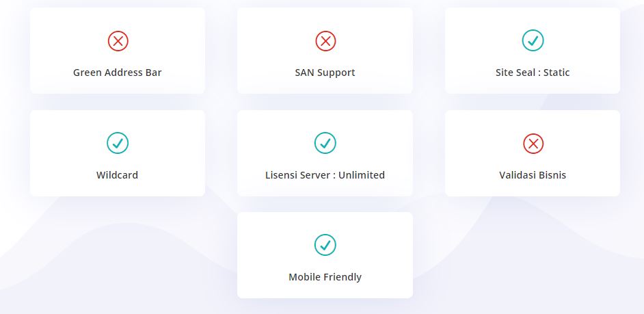
Task: Click the teal checkmark icon above Site Seal
Action: (x=533, y=41)
